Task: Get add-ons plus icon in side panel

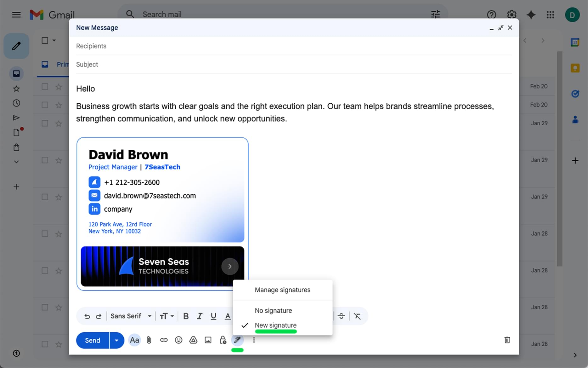Action: point(575,161)
